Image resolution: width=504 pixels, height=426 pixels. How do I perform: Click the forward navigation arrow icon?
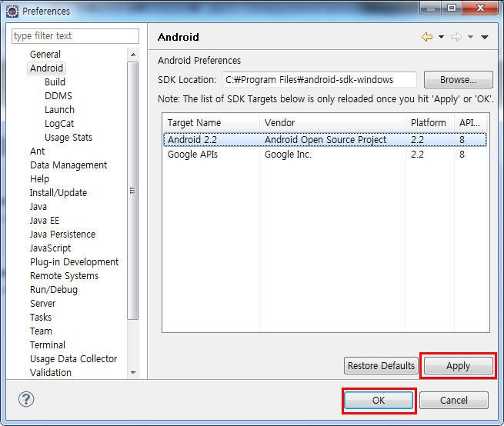456,37
